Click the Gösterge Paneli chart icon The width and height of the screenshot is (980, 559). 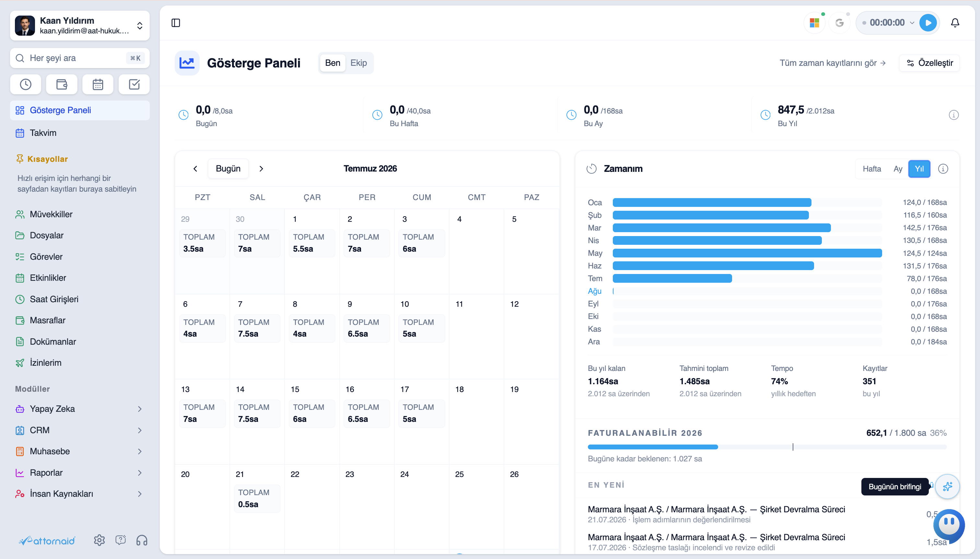point(187,63)
